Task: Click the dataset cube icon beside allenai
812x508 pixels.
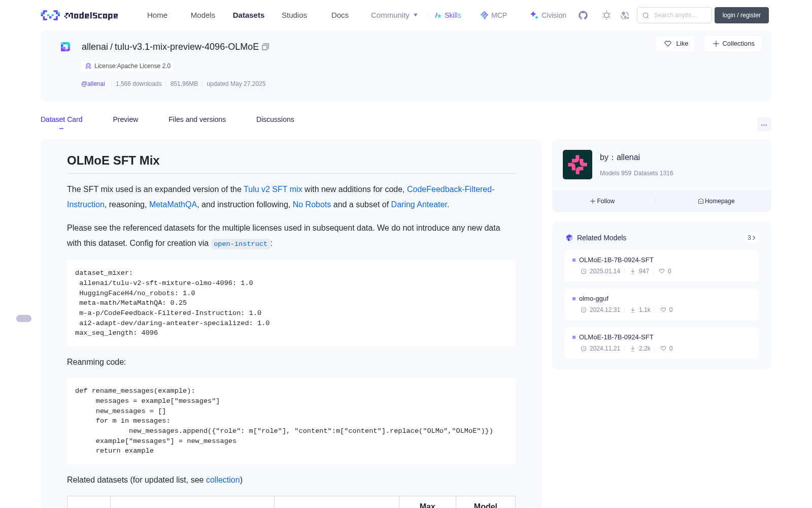Action: point(65,47)
